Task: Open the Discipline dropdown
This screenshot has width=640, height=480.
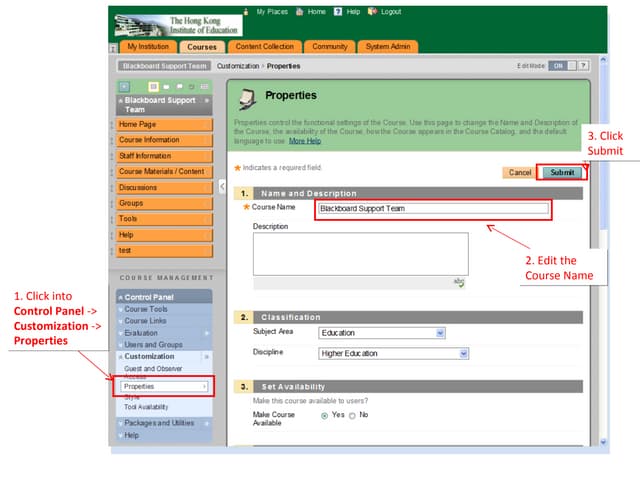Action: click(x=393, y=353)
